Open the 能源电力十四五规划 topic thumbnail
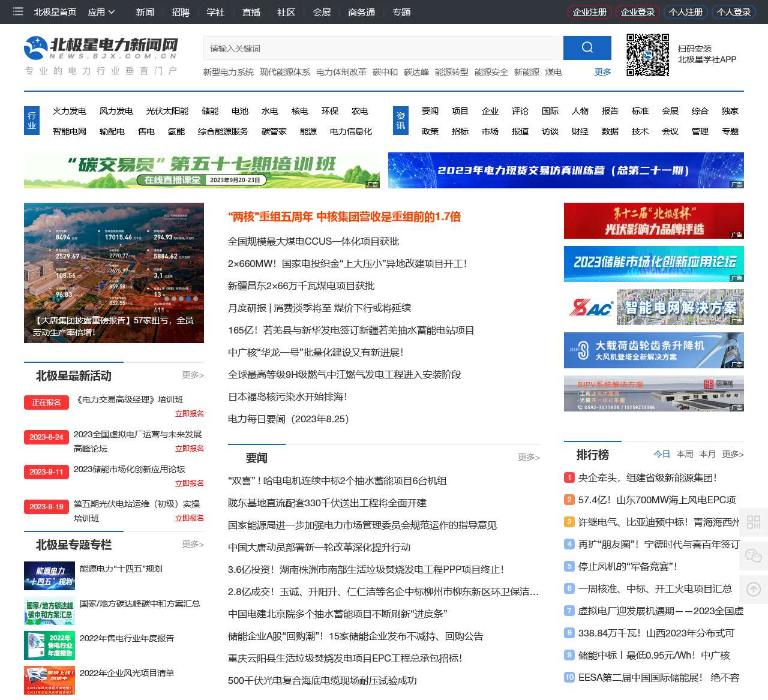This screenshot has width=768, height=700. tap(49, 576)
